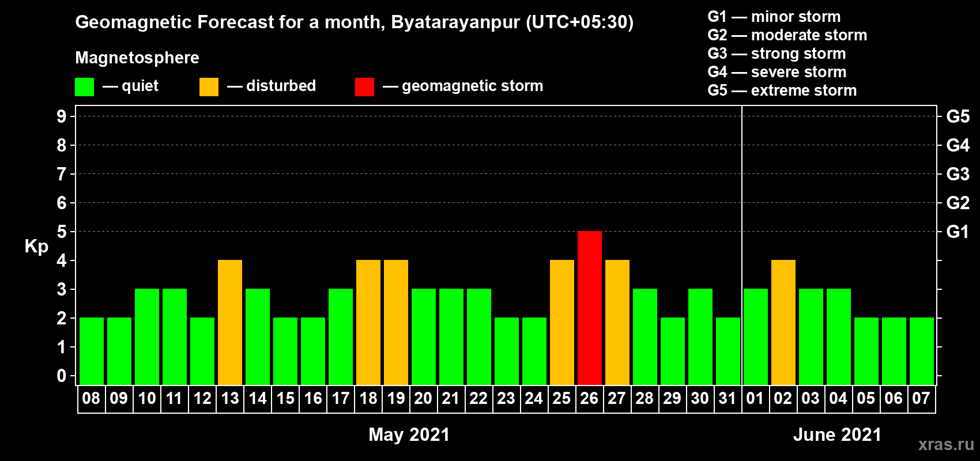Click the 'disturbed' legend text
The height and width of the screenshot is (461, 980).
coord(281,86)
